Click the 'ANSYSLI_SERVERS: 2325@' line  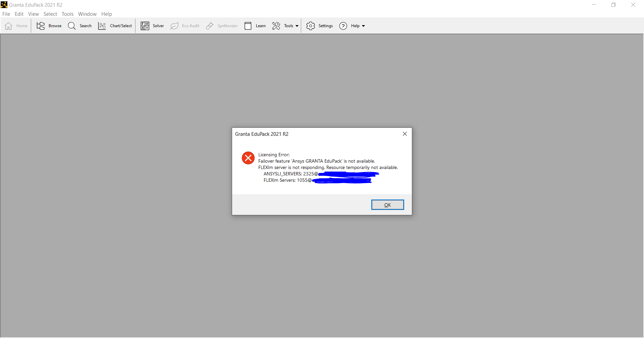[x=290, y=174]
